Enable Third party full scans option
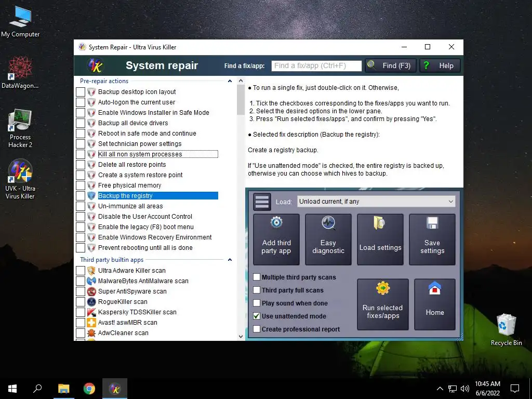 click(x=257, y=290)
